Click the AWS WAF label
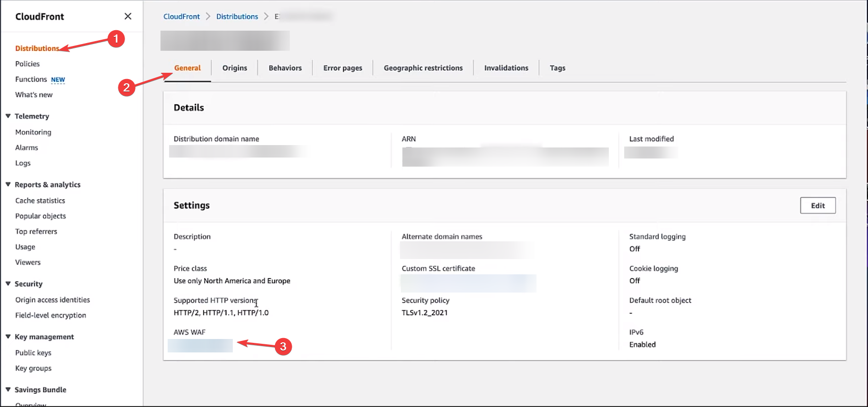The height and width of the screenshot is (407, 868). [190, 332]
